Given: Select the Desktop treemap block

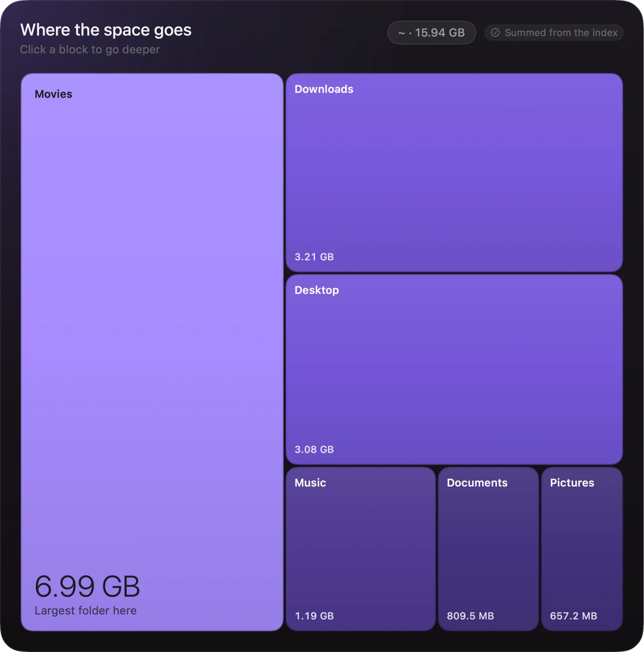Looking at the screenshot, I should coord(454,369).
